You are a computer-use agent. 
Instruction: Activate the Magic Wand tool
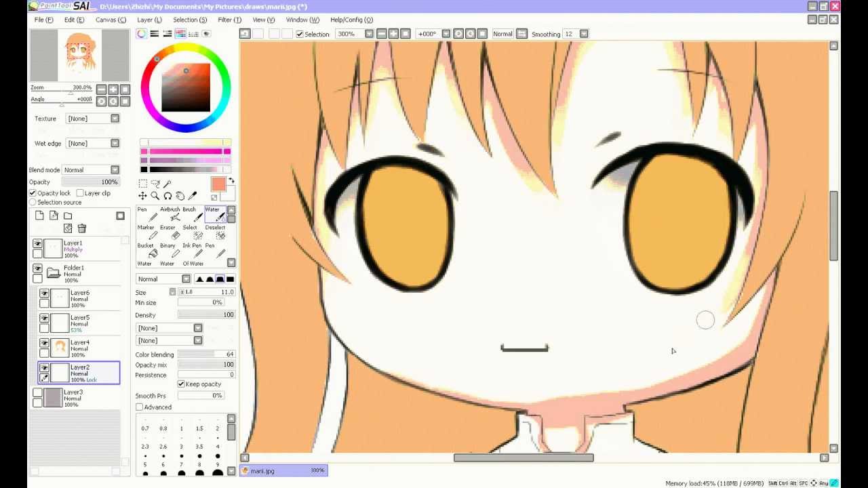pos(167,184)
